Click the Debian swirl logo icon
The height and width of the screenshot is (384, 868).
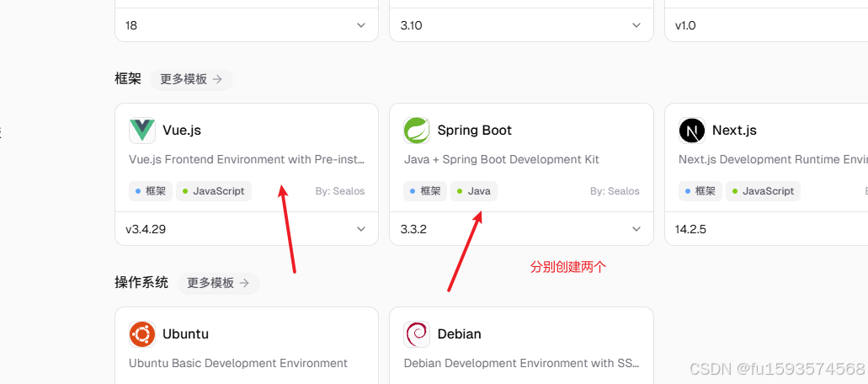(417, 334)
